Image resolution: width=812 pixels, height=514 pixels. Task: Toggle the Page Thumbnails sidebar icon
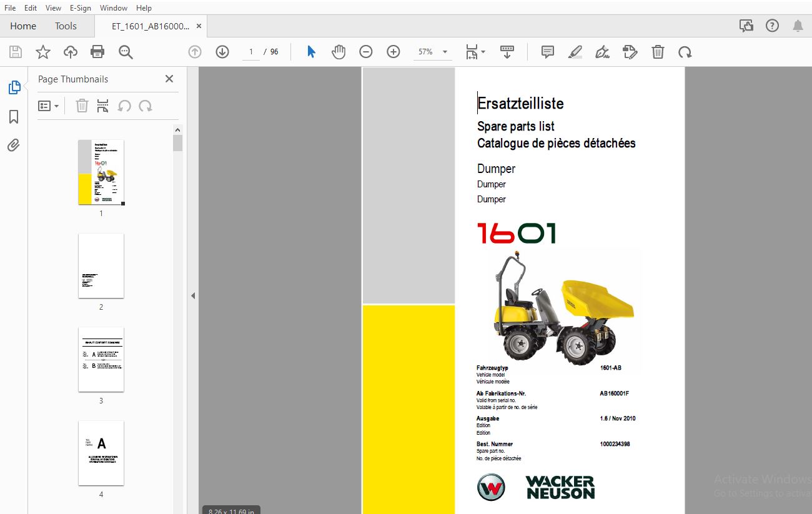(x=14, y=87)
